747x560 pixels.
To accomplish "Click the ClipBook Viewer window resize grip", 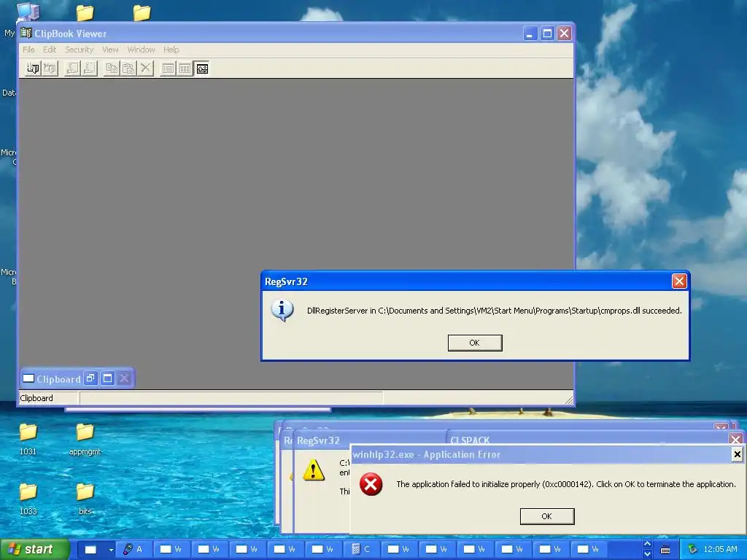I will click(x=569, y=400).
